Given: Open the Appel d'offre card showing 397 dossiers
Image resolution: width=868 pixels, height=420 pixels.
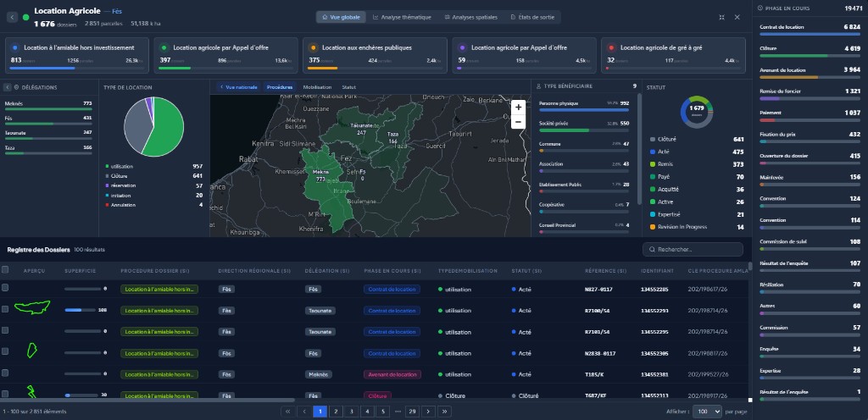Looking at the screenshot, I should [x=225, y=55].
